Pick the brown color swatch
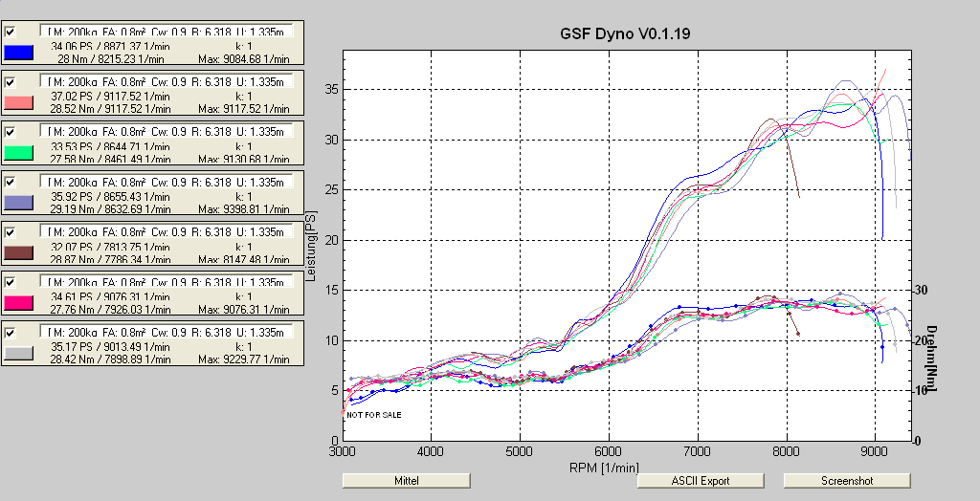980x501 pixels. [19, 252]
